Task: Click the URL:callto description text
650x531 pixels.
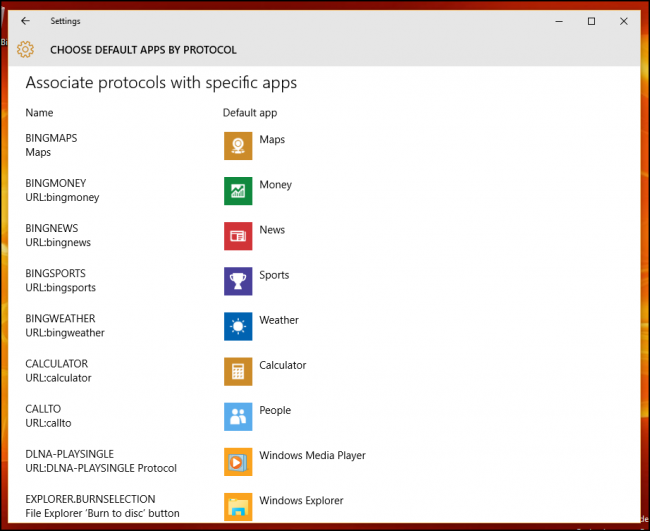Action: (x=48, y=423)
